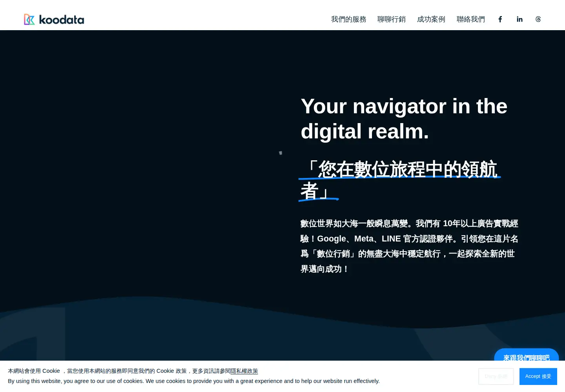Select the 聯絡我們 nav item
The height and width of the screenshot is (392, 565).
(471, 19)
